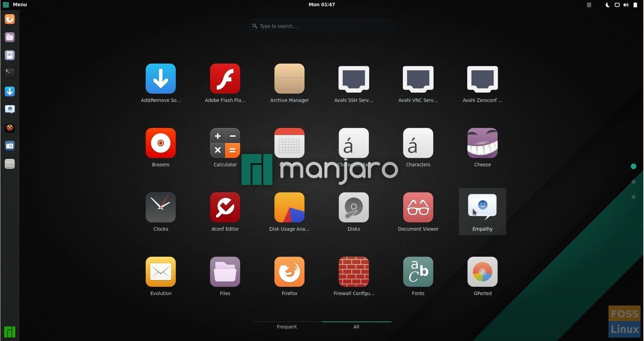Open software installer in dock

(x=10, y=92)
